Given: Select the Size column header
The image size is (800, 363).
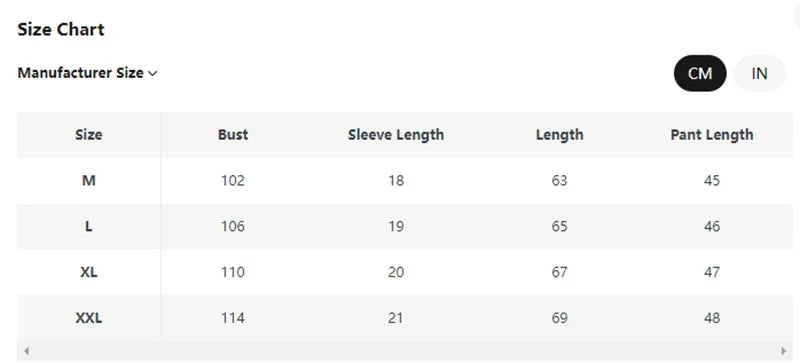Looking at the screenshot, I should coord(89,135).
